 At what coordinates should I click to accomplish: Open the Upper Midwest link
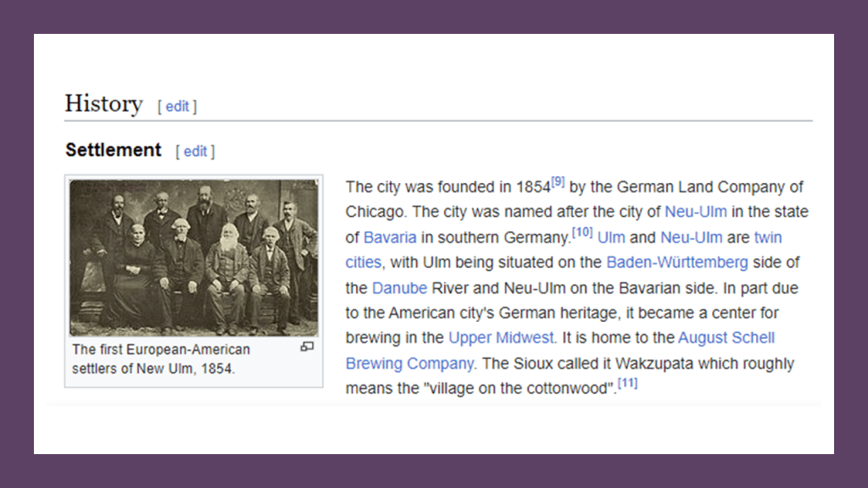coord(502,338)
